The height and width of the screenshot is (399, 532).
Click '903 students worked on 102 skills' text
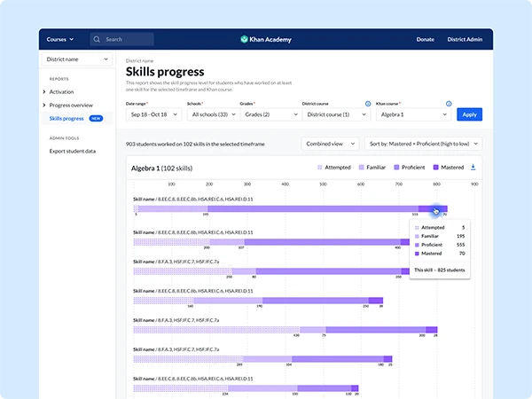[x=195, y=145]
